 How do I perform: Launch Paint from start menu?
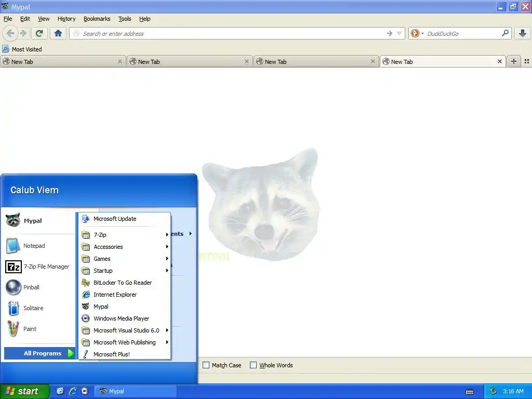click(39, 329)
